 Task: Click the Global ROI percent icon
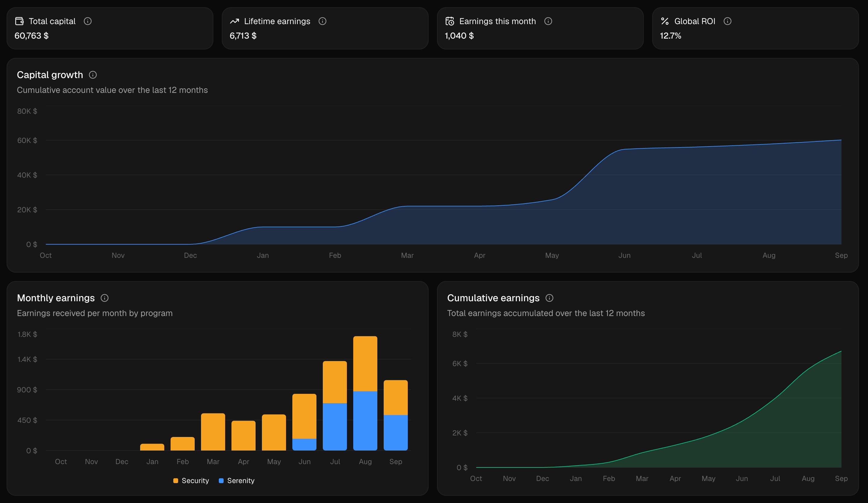pos(665,21)
